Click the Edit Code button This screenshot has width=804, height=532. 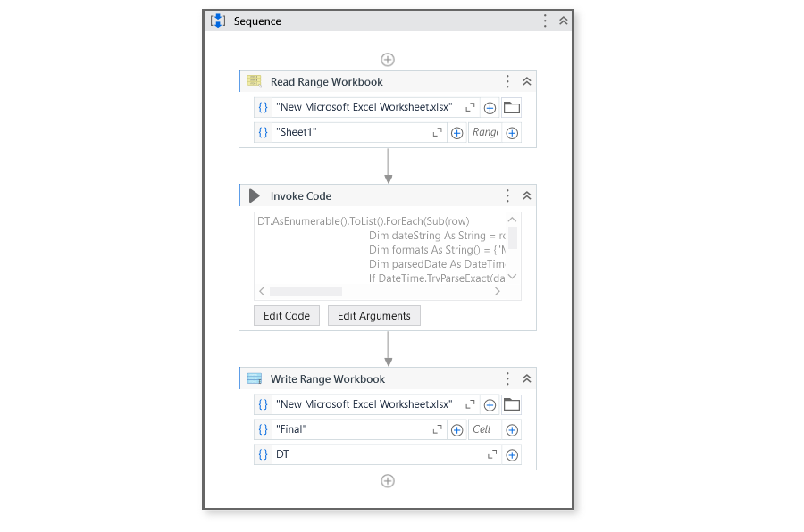287,316
